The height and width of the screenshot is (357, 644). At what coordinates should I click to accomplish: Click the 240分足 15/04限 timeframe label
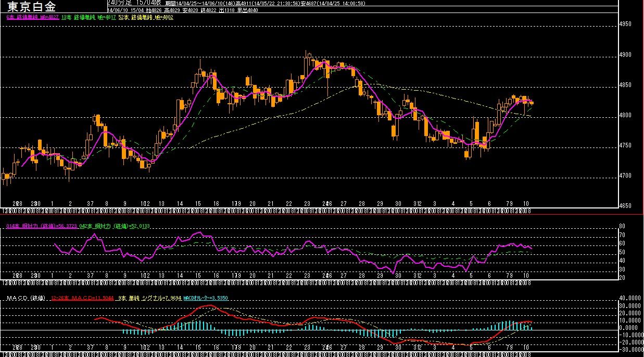[133, 3]
